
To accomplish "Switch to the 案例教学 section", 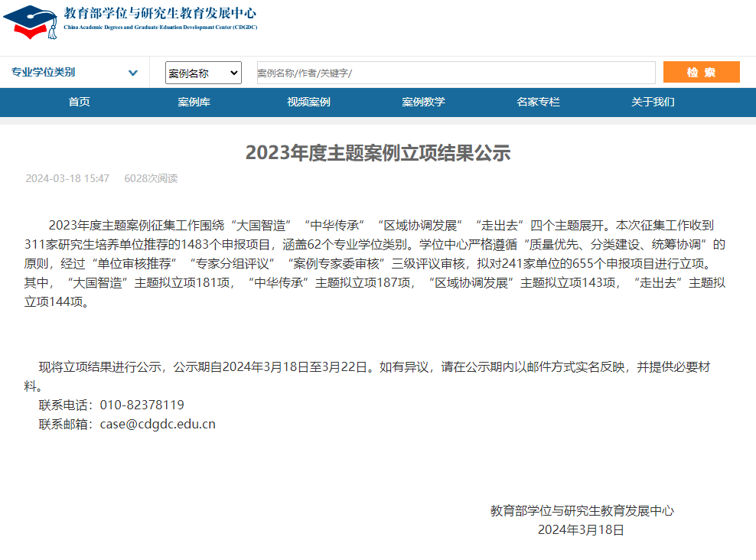I will pyautogui.click(x=423, y=103).
